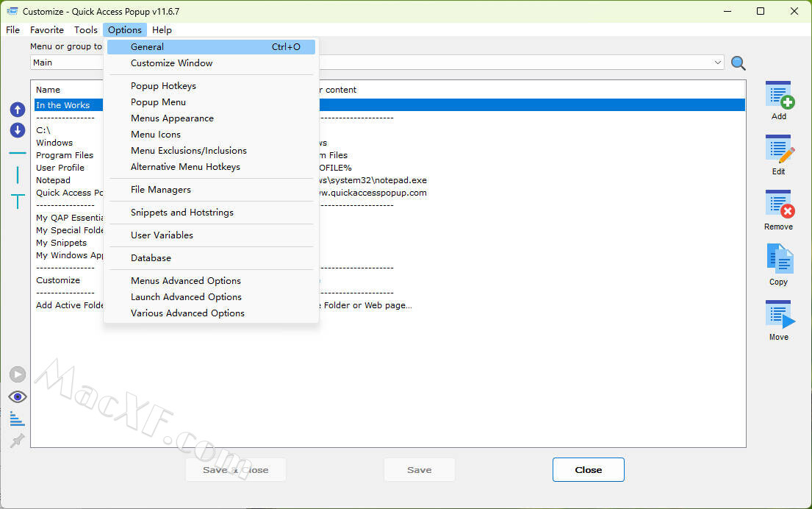Viewport: 812px width, 509px height.
Task: Click Various Advanced Options entry
Action: tap(187, 313)
